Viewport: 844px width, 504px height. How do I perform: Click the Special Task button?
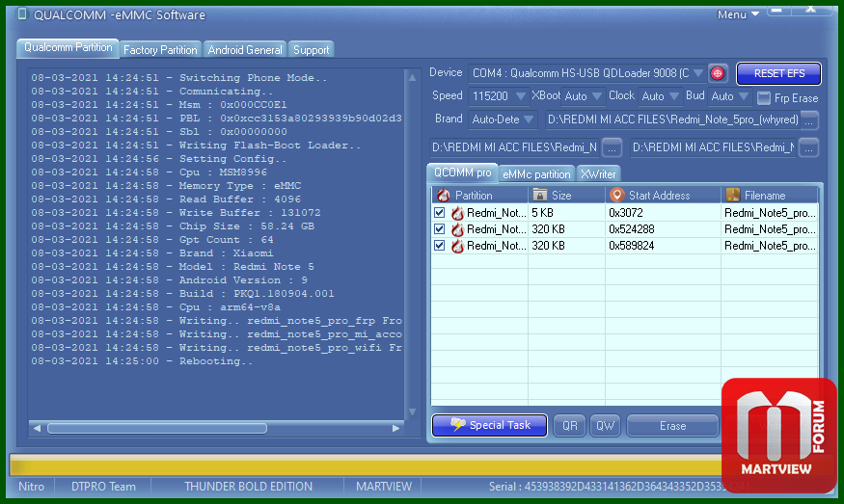489,425
